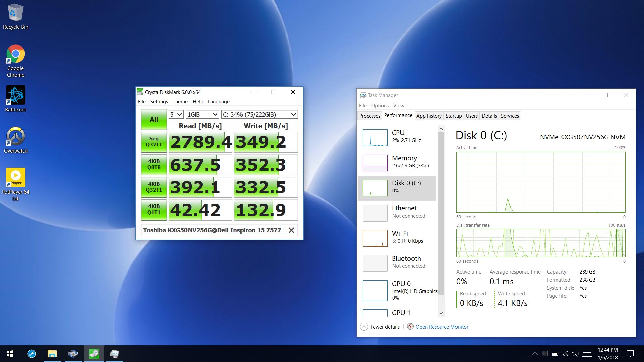Run the 4KiB Q8T8 benchmark
The height and width of the screenshot is (362, 644).
[x=154, y=164]
